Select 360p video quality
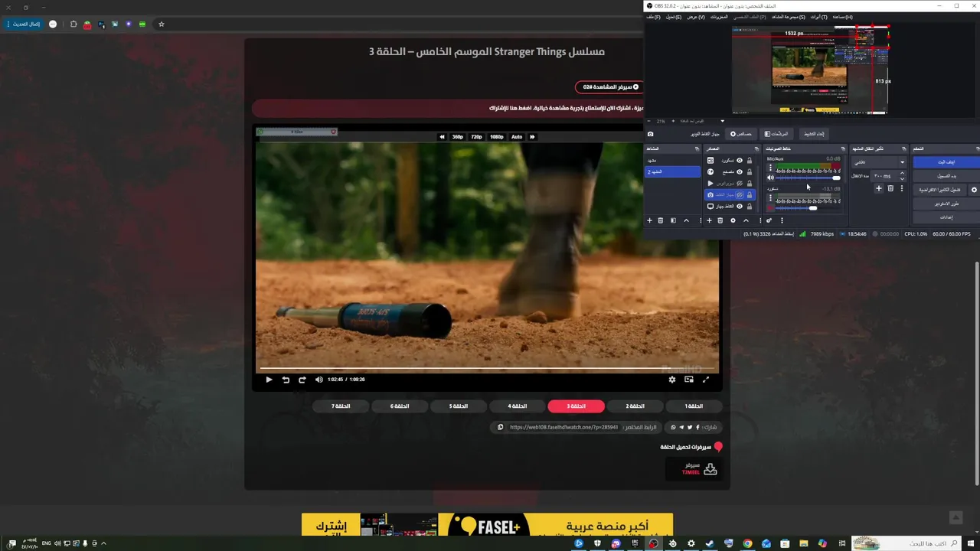Image resolution: width=980 pixels, height=551 pixels. tap(457, 137)
